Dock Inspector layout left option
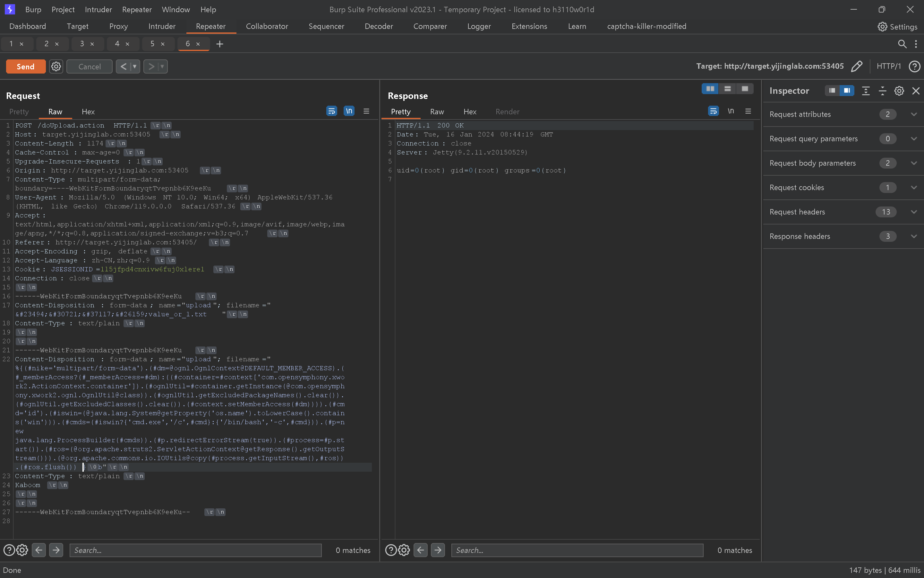This screenshot has height=578, width=924. [x=832, y=91]
